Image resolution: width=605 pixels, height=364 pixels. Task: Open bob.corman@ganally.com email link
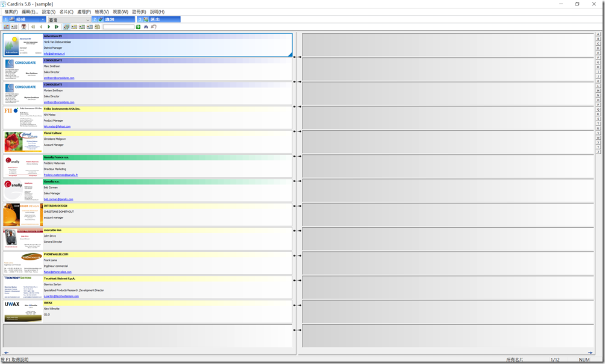coord(58,199)
